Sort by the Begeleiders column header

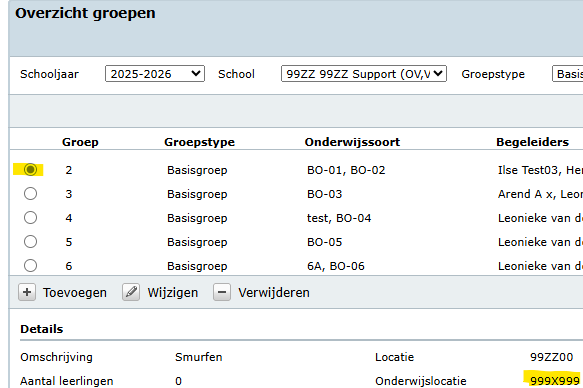(532, 142)
